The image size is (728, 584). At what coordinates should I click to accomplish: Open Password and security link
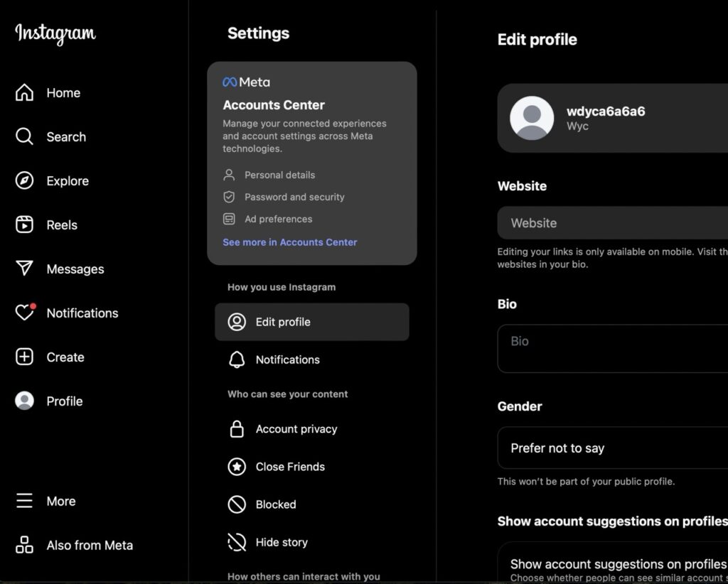(294, 197)
